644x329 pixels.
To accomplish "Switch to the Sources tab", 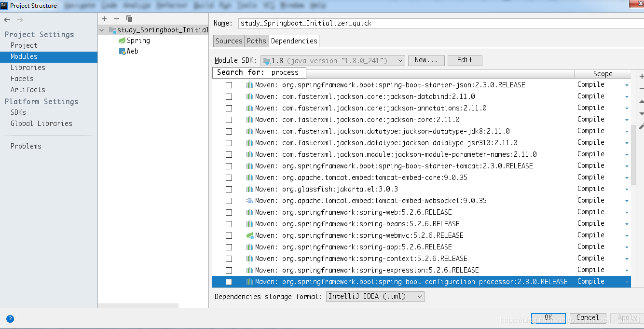I will pyautogui.click(x=229, y=41).
